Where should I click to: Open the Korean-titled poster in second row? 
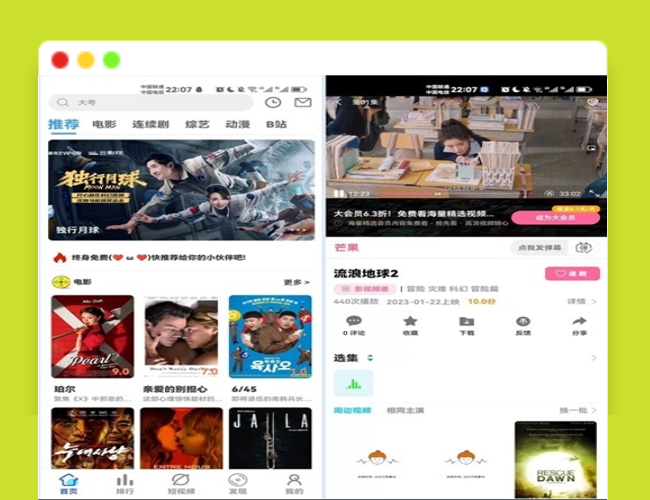92,438
